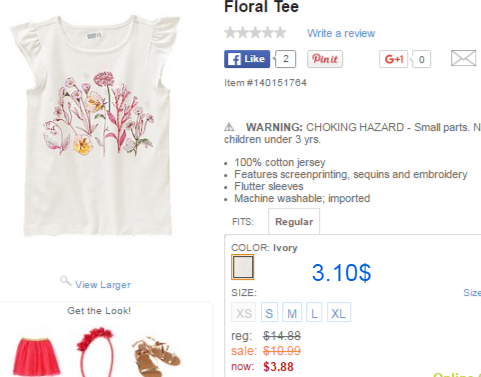Select size S
Screen dimensions: 481x377
[x=269, y=312]
